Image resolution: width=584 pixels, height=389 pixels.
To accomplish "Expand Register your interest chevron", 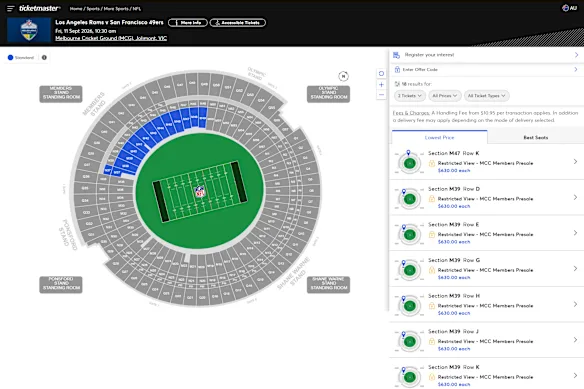I will pyautogui.click(x=576, y=55).
